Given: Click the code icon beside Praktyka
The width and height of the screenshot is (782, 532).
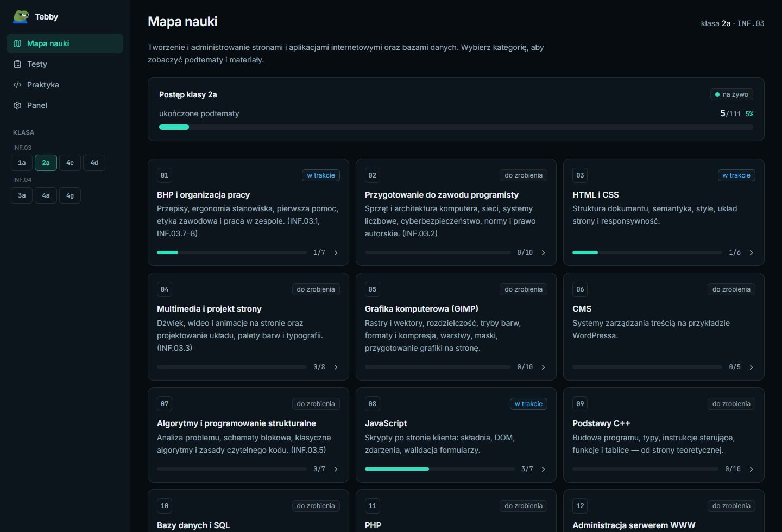Looking at the screenshot, I should (x=17, y=85).
